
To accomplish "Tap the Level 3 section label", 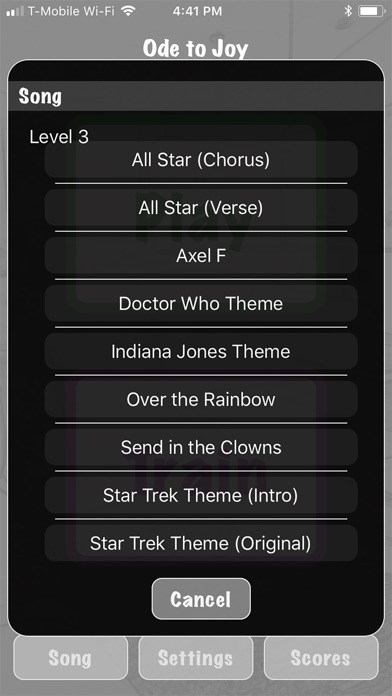I will (59, 137).
